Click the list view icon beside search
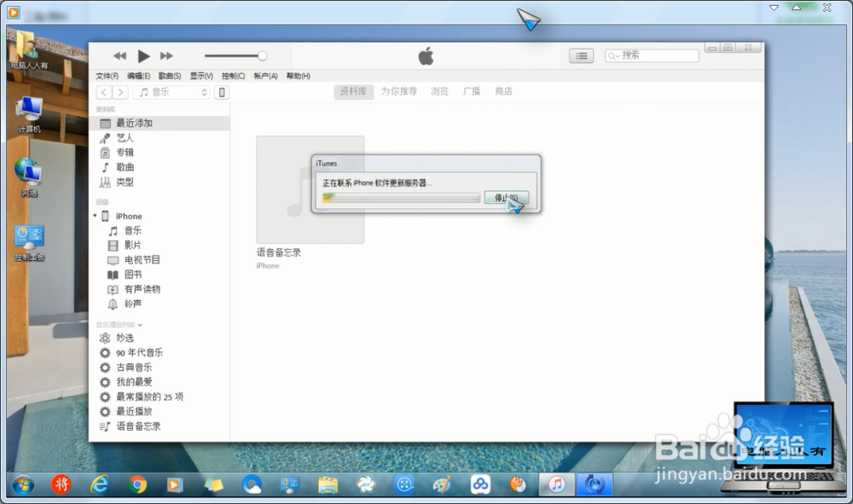The height and width of the screenshot is (504, 853). 581,56
